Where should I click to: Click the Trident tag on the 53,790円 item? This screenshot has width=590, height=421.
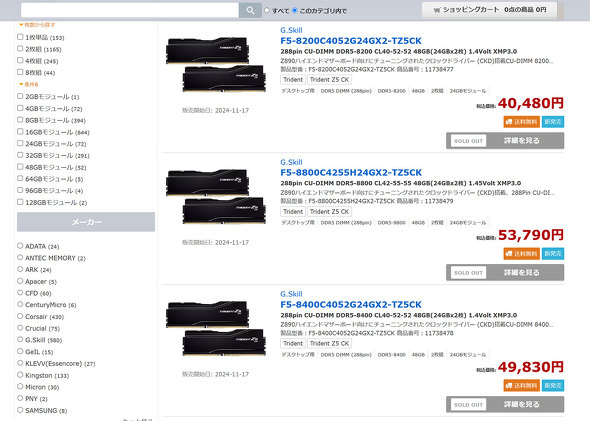pos(293,212)
